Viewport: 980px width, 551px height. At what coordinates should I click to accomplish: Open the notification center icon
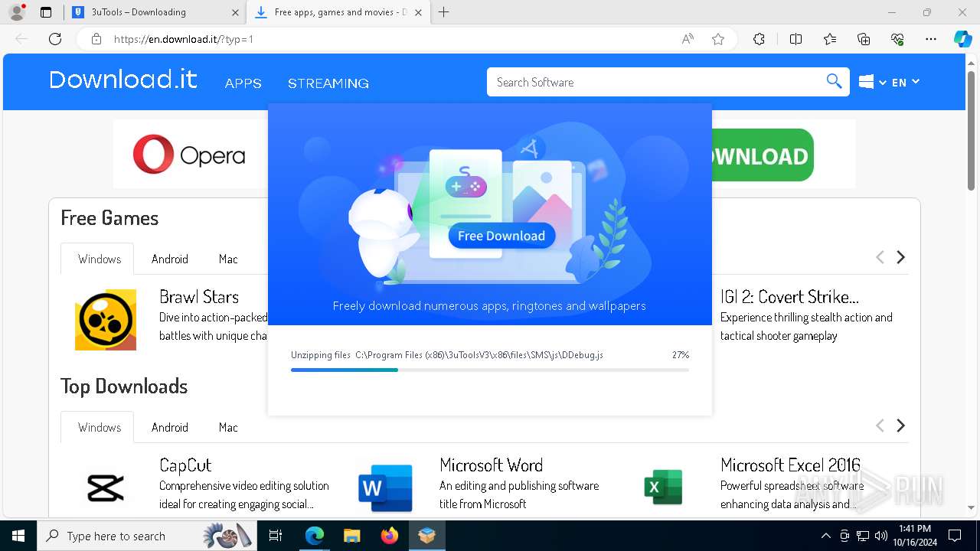pos(955,536)
